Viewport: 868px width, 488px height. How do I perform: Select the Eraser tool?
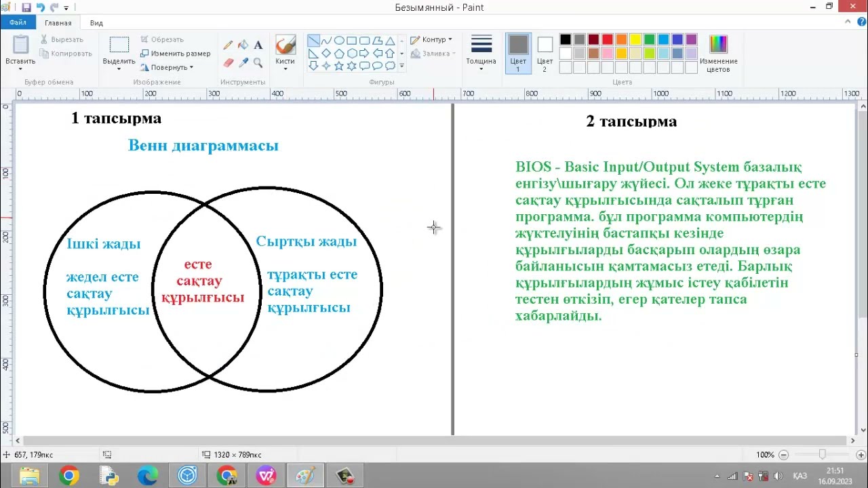coord(228,62)
